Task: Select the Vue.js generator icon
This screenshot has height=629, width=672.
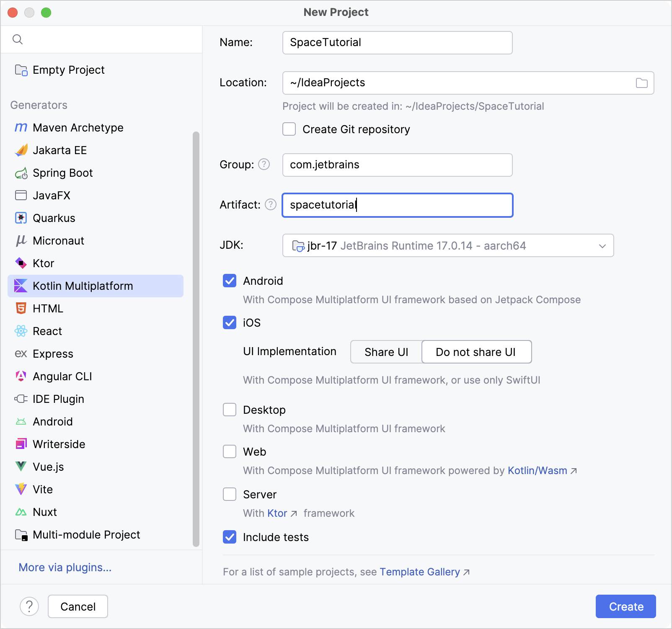Action: [x=21, y=467]
